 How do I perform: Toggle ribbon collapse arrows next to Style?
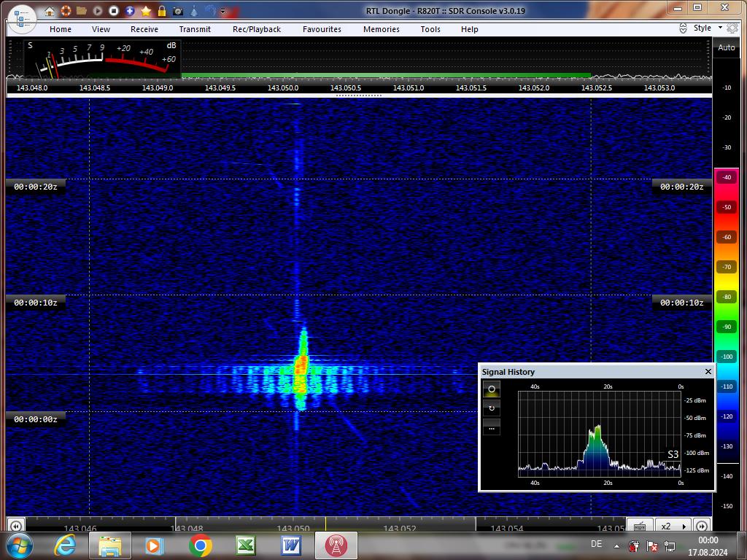click(683, 28)
